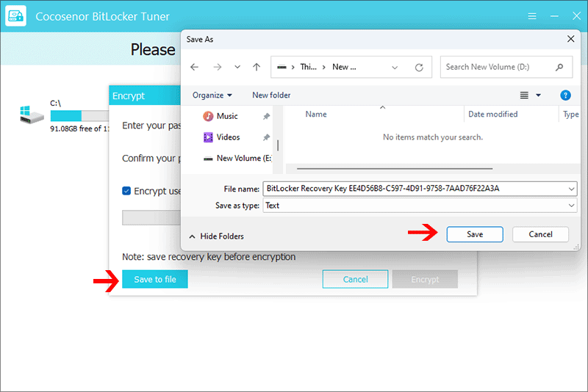588x392 pixels.
Task: Click the Videos folder icon
Action: pos(208,137)
